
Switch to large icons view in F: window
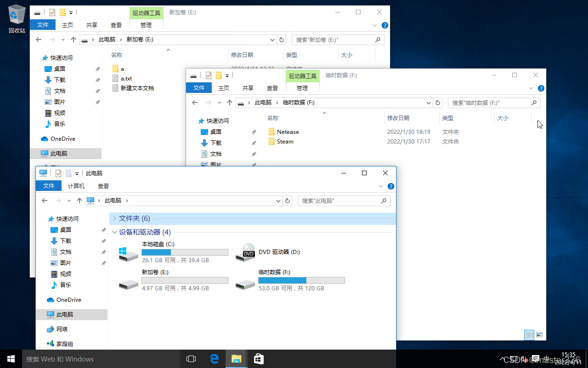pyautogui.click(x=539, y=335)
